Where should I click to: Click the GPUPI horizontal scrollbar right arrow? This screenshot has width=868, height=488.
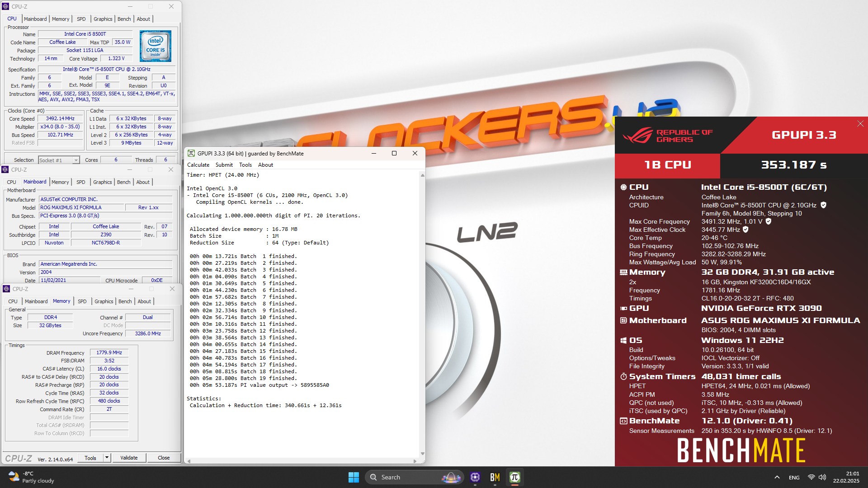tap(415, 461)
